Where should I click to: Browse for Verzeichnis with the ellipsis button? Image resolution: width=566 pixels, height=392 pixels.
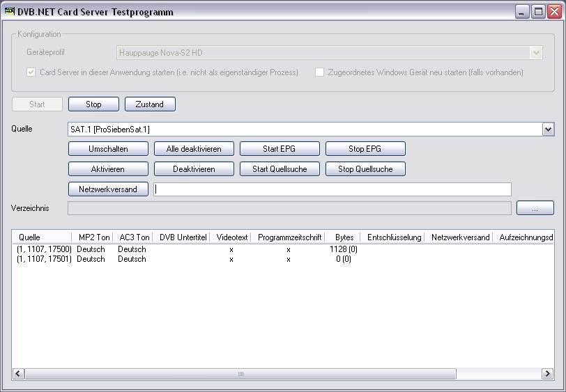(535, 208)
